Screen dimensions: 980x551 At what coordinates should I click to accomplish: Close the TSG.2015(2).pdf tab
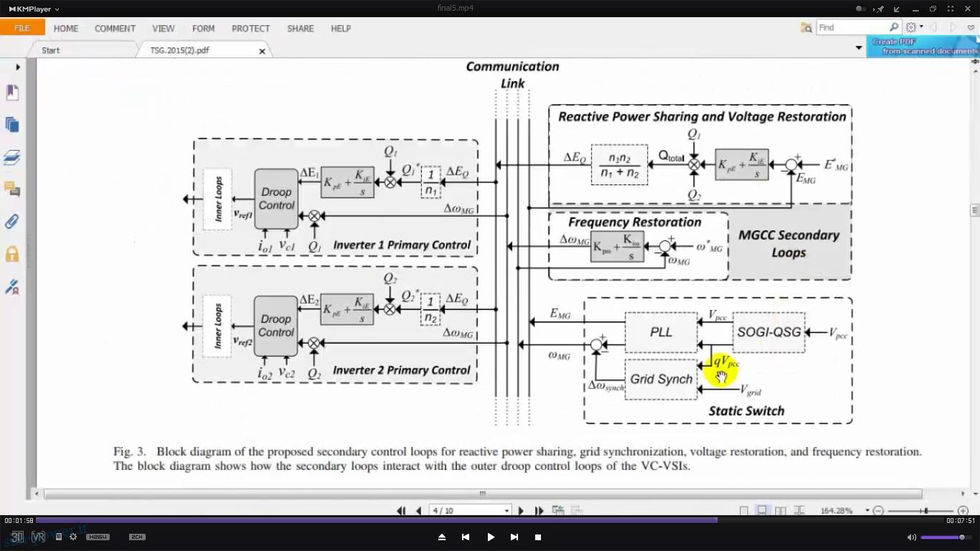pyautogui.click(x=262, y=51)
